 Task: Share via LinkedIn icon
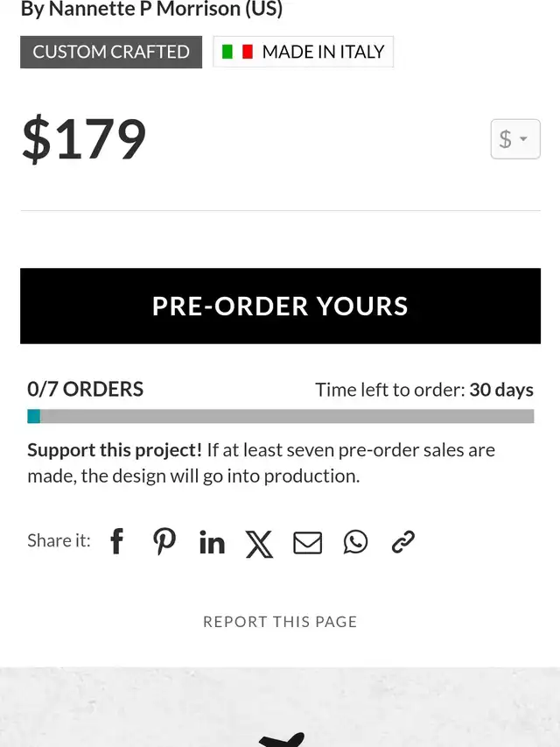212,542
